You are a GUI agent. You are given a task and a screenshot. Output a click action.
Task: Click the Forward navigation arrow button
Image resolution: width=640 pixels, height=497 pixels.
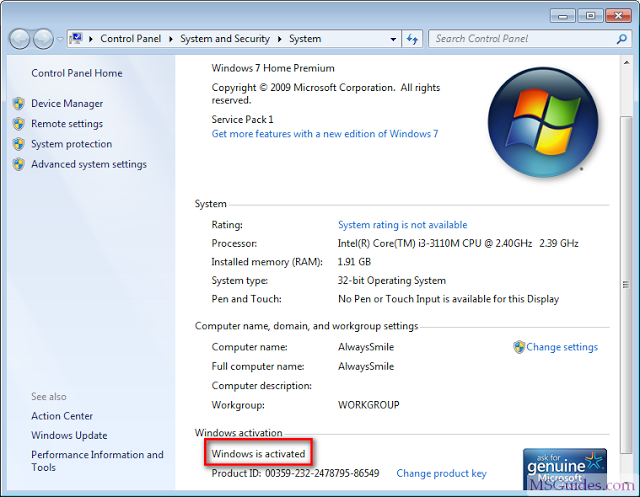pos(43,39)
